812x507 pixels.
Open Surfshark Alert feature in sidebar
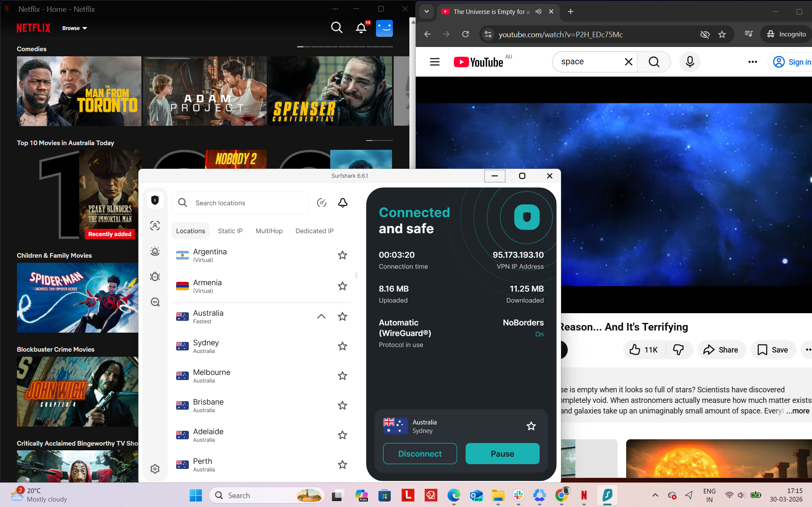[x=155, y=251]
